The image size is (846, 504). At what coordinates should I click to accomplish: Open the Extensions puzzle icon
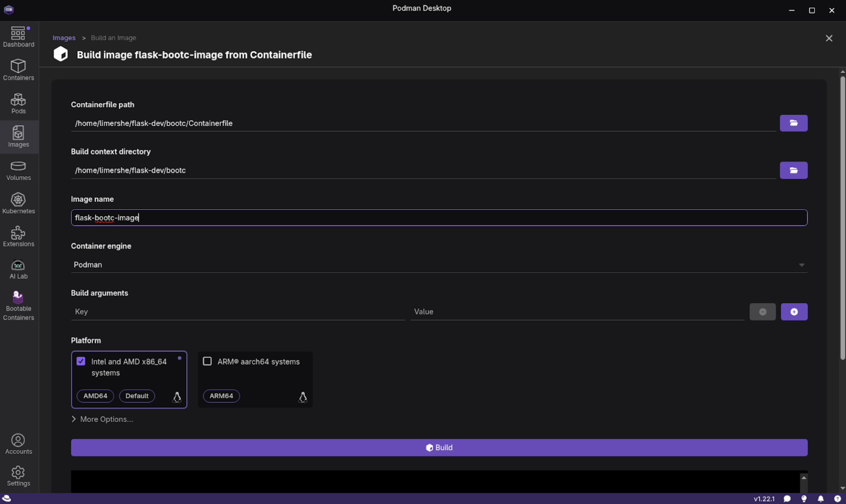pyautogui.click(x=18, y=236)
